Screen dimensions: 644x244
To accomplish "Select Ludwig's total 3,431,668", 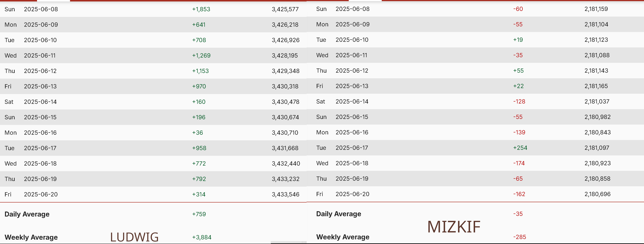I will pyautogui.click(x=285, y=149).
